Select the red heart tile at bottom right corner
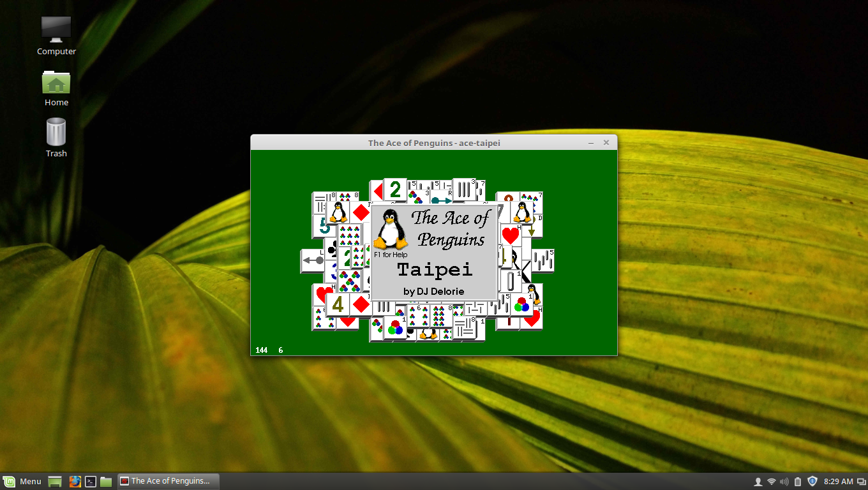Screen dimensions: 868x490 (534, 319)
